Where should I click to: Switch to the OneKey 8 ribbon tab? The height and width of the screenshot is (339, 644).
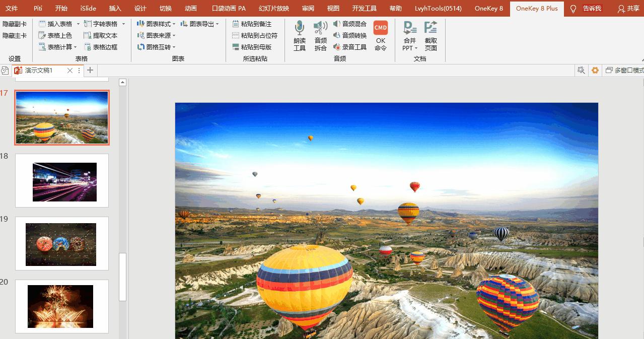488,9
